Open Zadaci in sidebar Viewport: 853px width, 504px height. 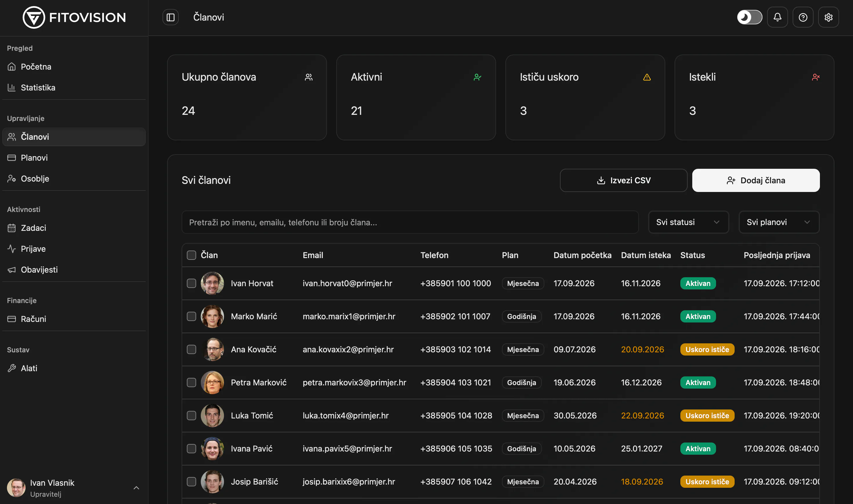(x=74, y=228)
